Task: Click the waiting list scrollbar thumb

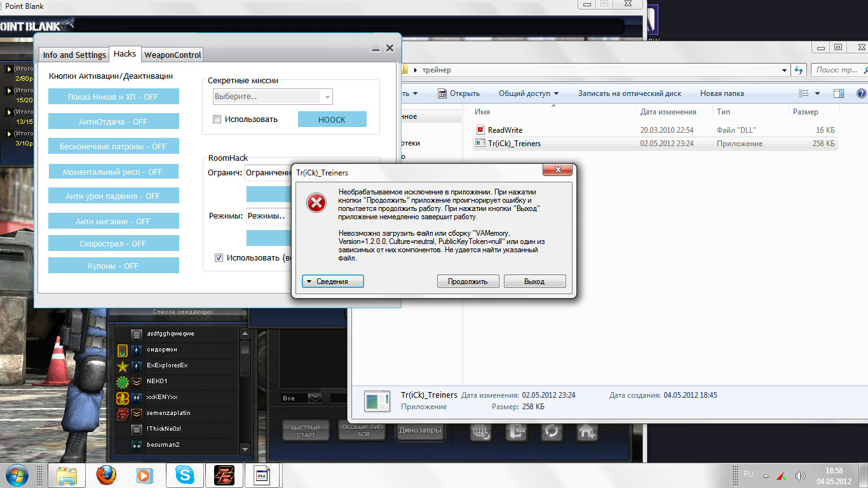Action: [x=245, y=358]
